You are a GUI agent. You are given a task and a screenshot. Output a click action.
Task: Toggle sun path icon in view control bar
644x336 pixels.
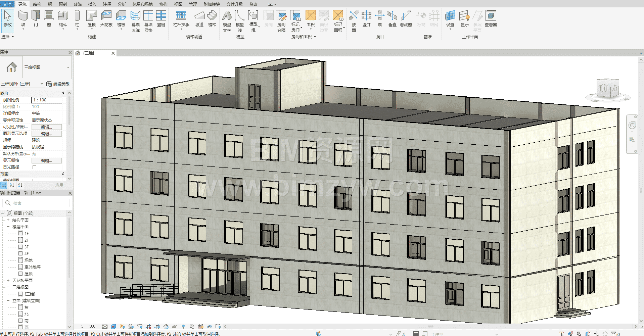[x=122, y=327]
